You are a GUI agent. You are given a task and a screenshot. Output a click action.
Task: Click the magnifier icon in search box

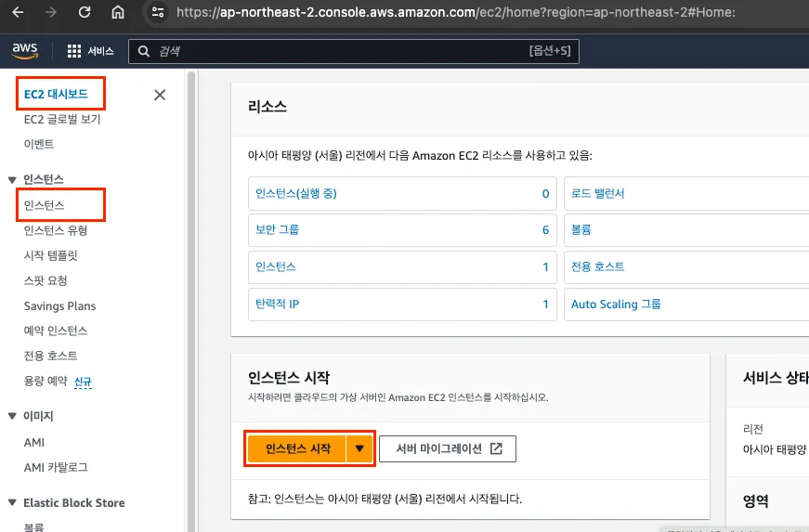tap(144, 51)
